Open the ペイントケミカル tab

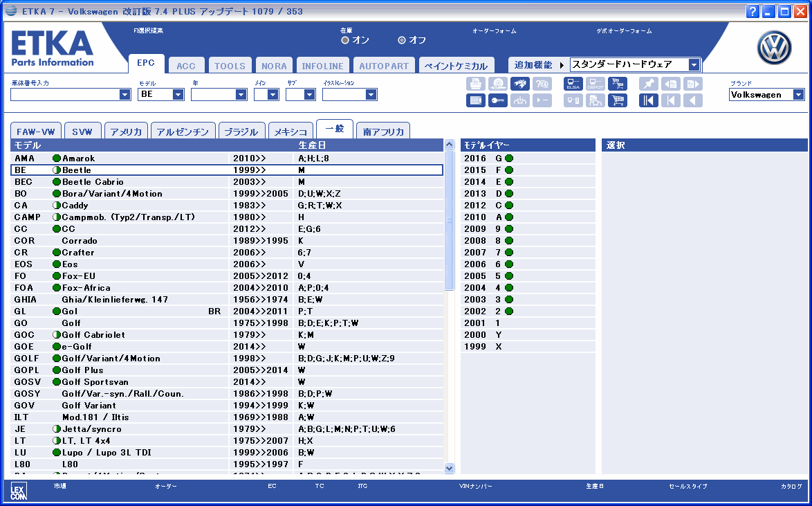coord(456,66)
